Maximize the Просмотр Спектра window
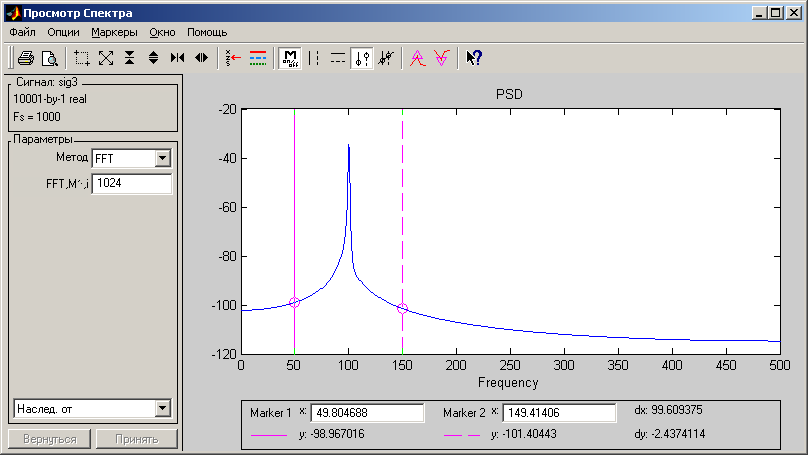 pos(775,13)
